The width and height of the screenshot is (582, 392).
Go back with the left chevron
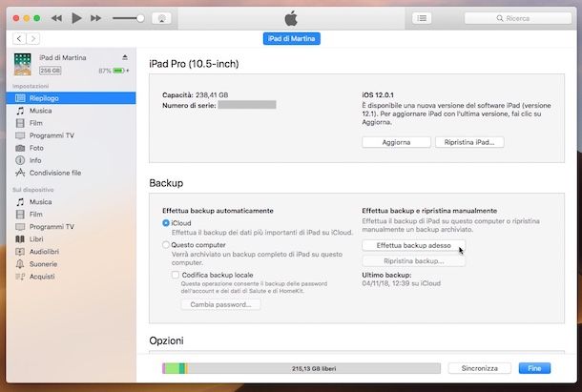coord(19,38)
